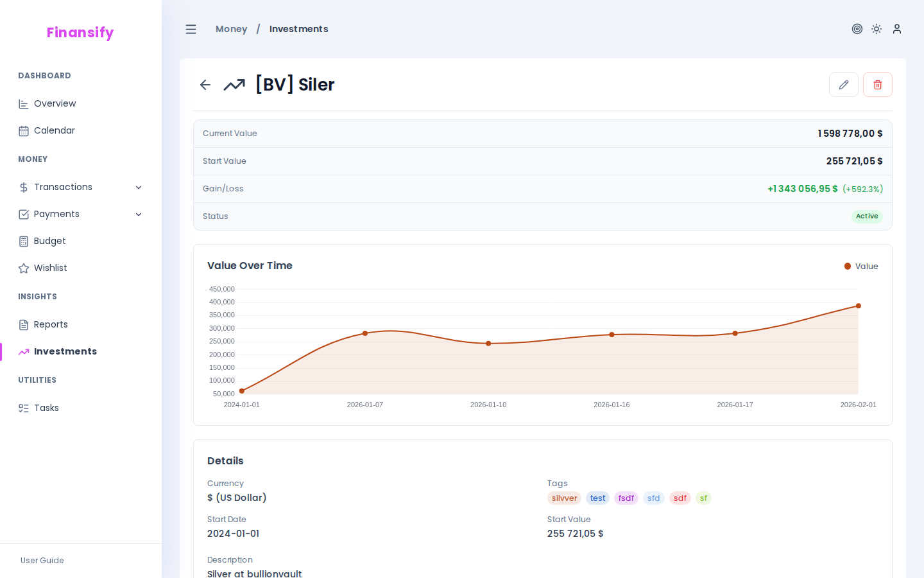Expand the Payments submenu

139,214
